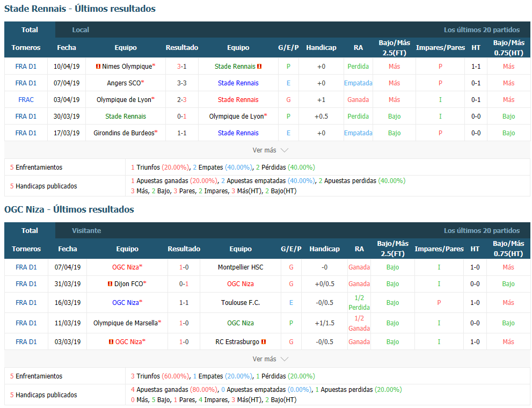Click the 3-3 result for Angers SCO match
532x408 pixels.
182,83
